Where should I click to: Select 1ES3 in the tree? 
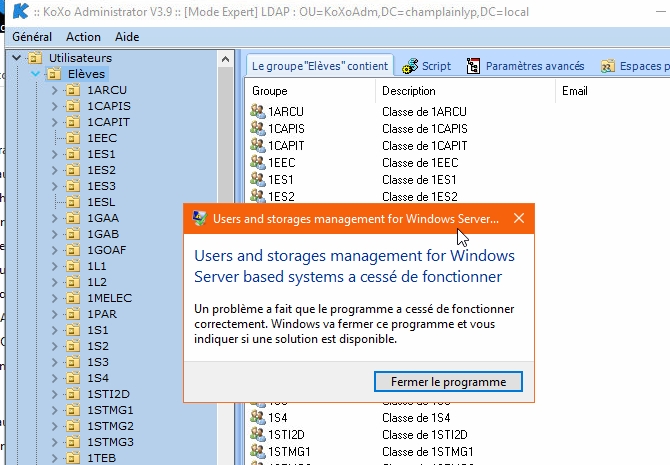[101, 186]
